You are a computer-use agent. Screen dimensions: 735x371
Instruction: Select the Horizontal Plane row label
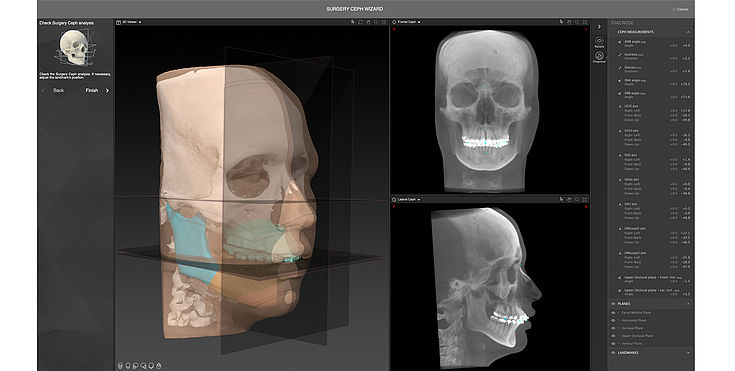[x=634, y=320]
